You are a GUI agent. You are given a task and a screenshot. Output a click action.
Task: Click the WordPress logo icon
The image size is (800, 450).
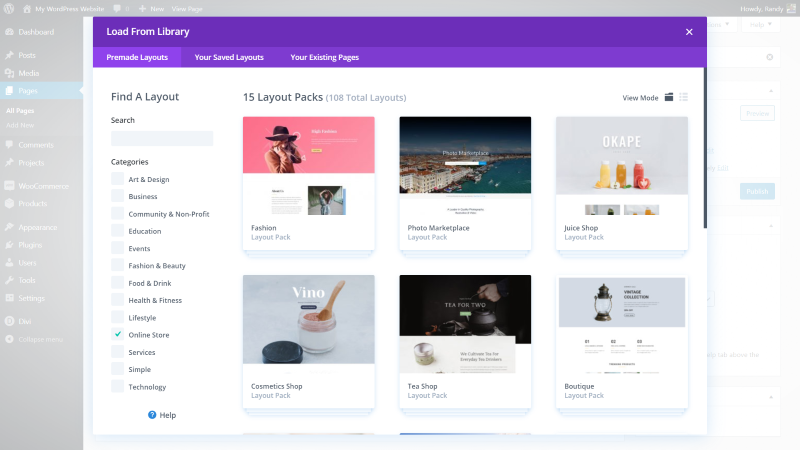pos(9,9)
